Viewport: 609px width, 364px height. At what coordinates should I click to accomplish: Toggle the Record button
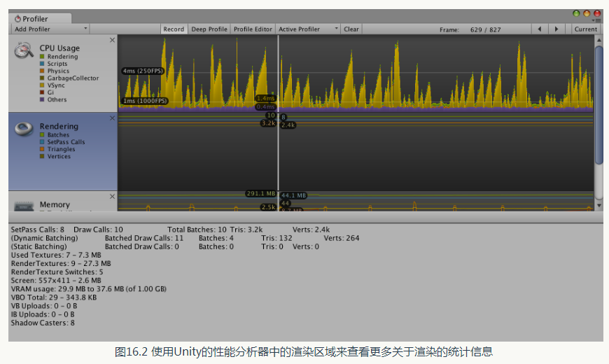[x=174, y=29]
